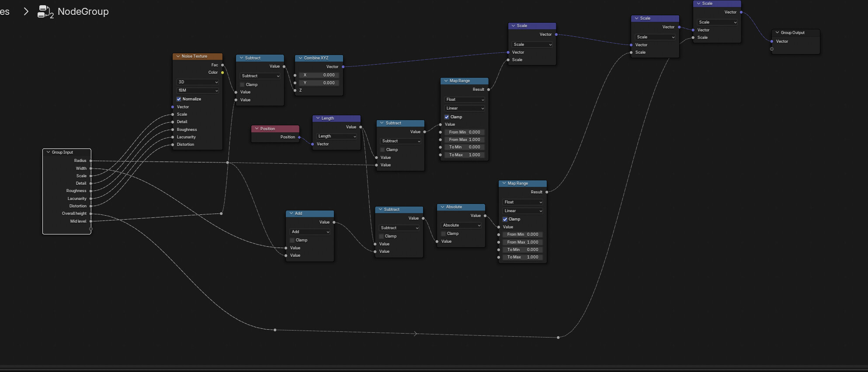The width and height of the screenshot is (868, 372).
Task: Click From Min field in lower Map Range
Action: click(x=523, y=234)
